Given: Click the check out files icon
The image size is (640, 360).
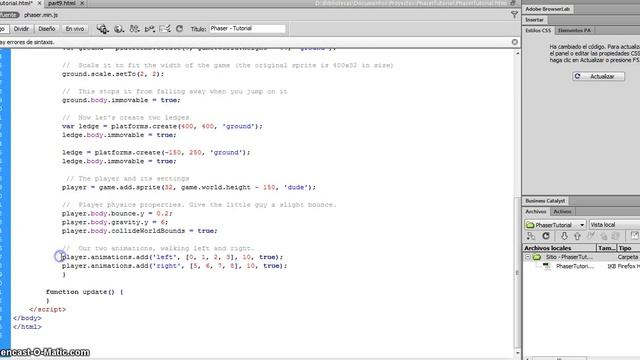Looking at the screenshot, I should pyautogui.click(x=591, y=236).
